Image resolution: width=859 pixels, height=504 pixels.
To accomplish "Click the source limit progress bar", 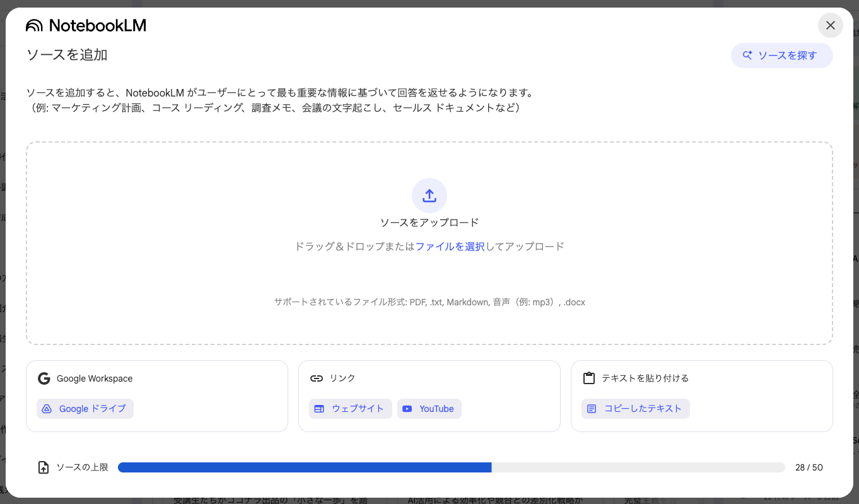I will tap(452, 467).
